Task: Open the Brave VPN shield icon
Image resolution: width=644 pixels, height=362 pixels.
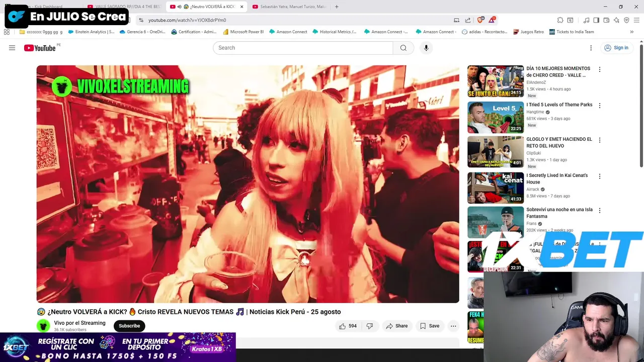Action: pyautogui.click(x=626, y=20)
